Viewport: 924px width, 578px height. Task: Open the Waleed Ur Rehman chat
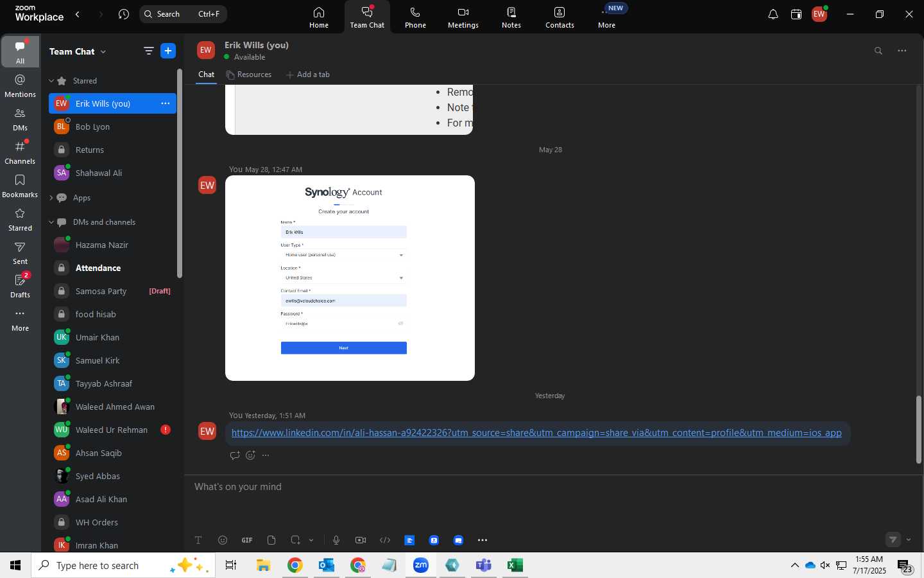click(112, 430)
